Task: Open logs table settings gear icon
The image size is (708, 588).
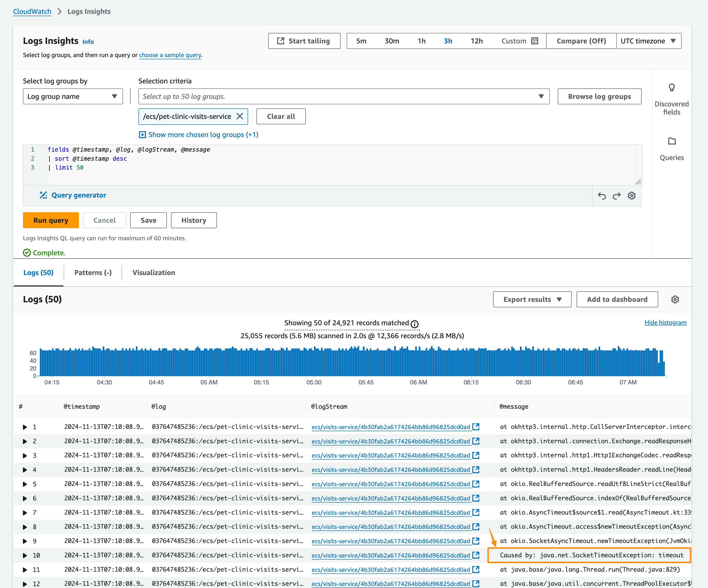Action: 675,300
